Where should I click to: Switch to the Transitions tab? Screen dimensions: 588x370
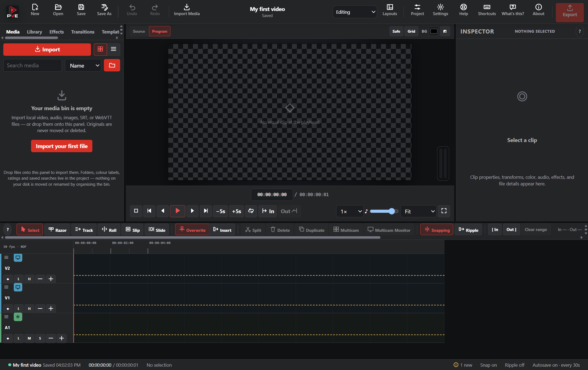[x=82, y=32]
